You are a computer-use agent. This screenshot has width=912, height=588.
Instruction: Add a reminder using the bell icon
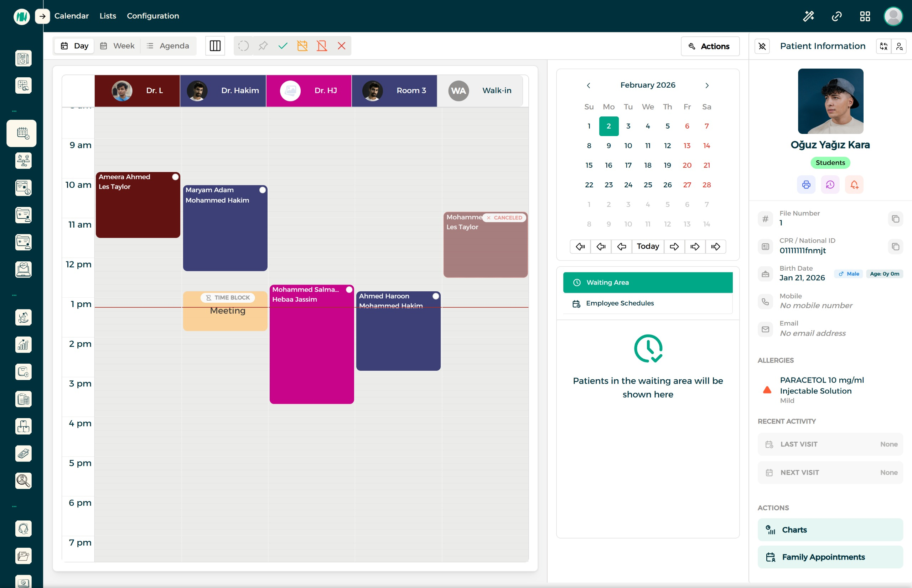coord(855,184)
